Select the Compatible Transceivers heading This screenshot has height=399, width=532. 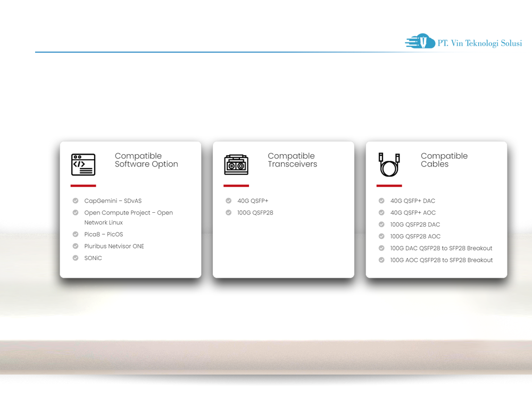(293, 160)
